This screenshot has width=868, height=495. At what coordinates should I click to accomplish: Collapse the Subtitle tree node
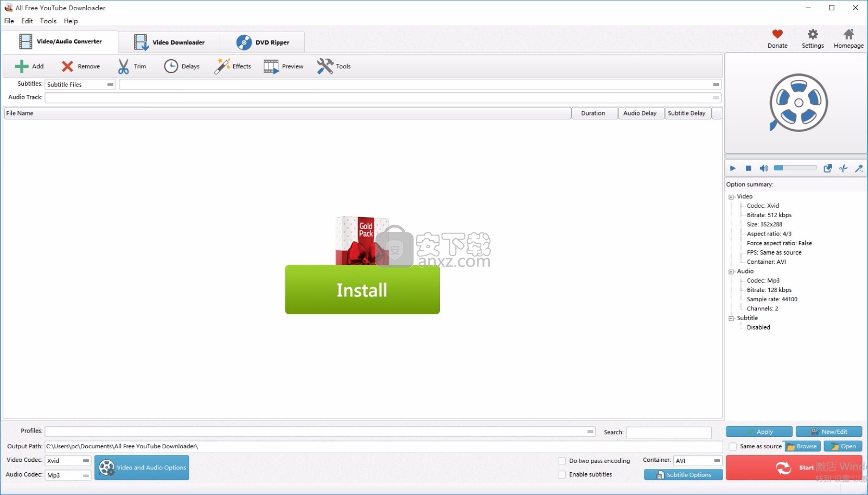[731, 319]
